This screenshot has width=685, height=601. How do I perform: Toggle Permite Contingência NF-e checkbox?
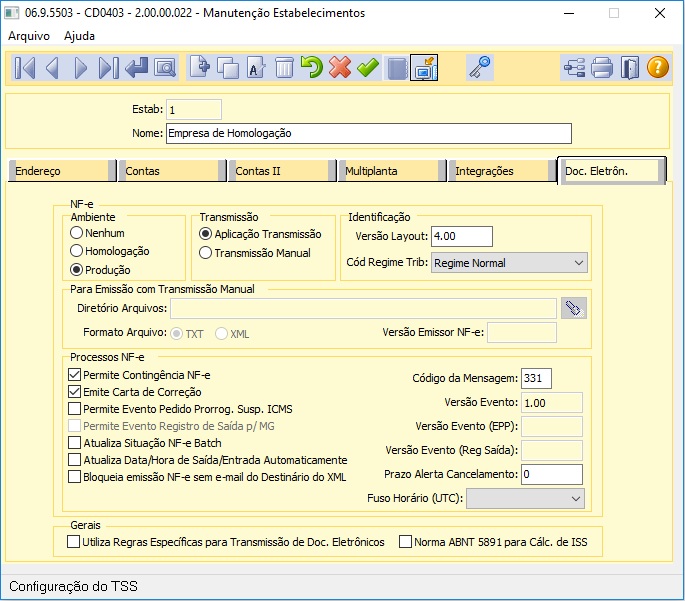click(x=74, y=375)
